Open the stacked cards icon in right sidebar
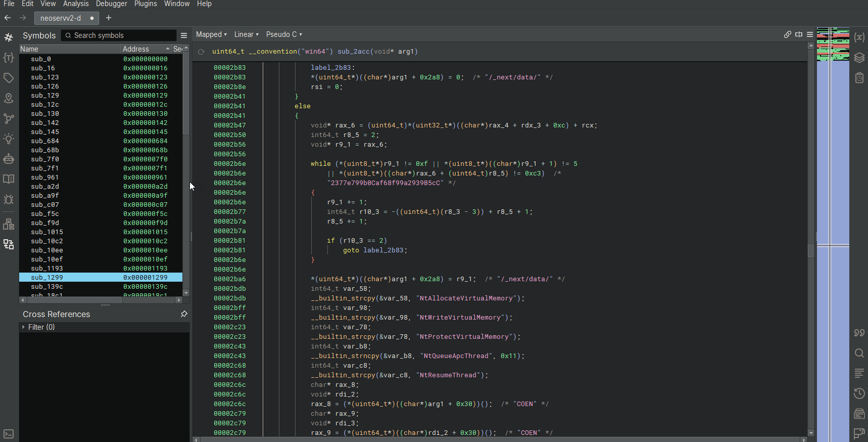Image resolution: width=868 pixels, height=442 pixels. pos(859,414)
